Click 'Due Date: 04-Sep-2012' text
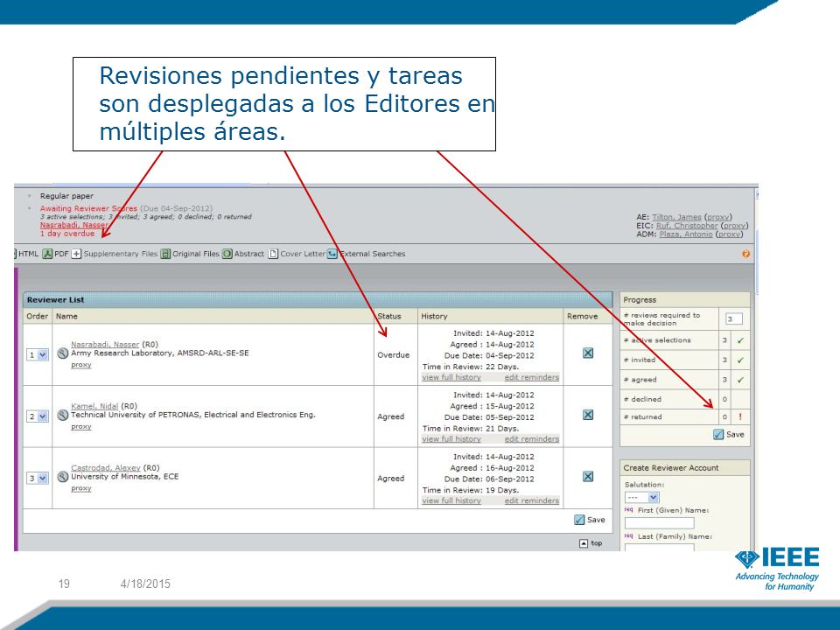 click(489, 355)
